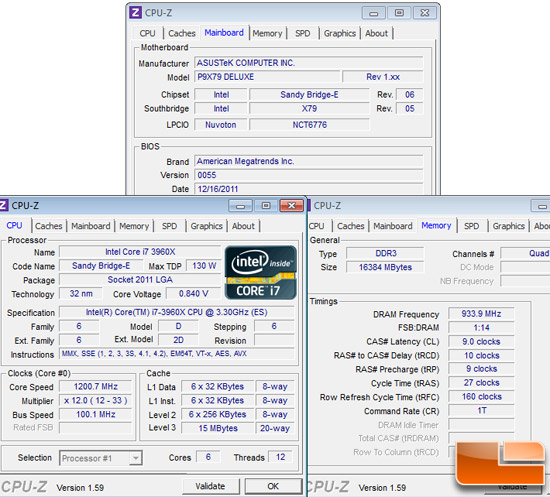550x497 pixels.
Task: Click the FSB:DRAM ratio value 1:14
Action: coord(481,328)
